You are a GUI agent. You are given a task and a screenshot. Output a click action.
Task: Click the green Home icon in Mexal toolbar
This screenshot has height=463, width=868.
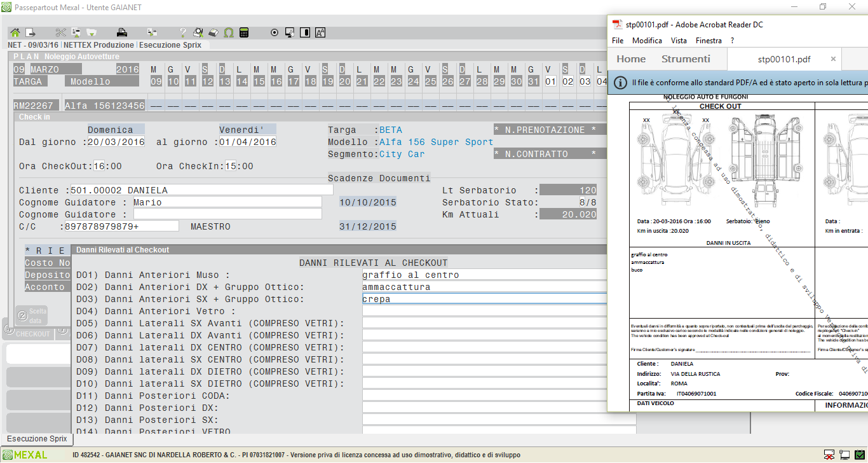(15, 32)
